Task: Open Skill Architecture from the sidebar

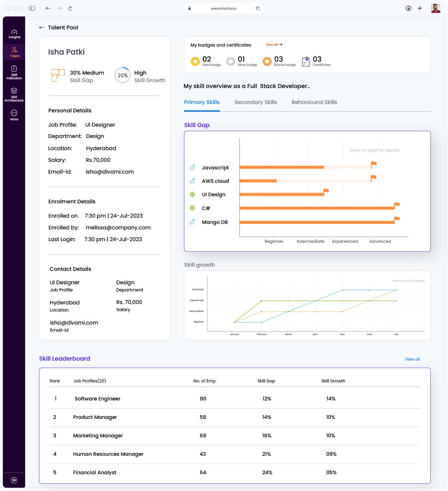Action: point(14,93)
